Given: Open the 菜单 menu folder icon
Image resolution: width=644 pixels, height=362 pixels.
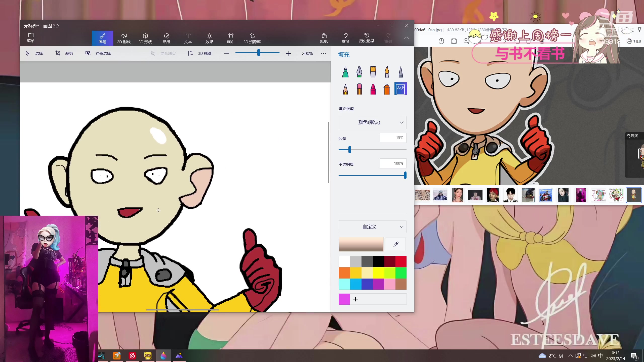Looking at the screenshot, I should click(31, 38).
